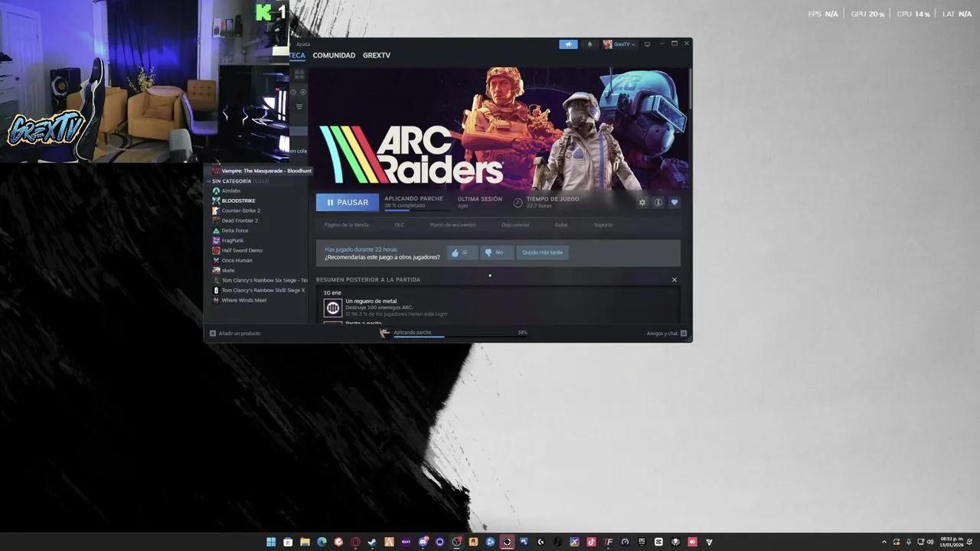Open File Explorer from taskbar
Viewport: 980px width, 551px height.
(305, 542)
